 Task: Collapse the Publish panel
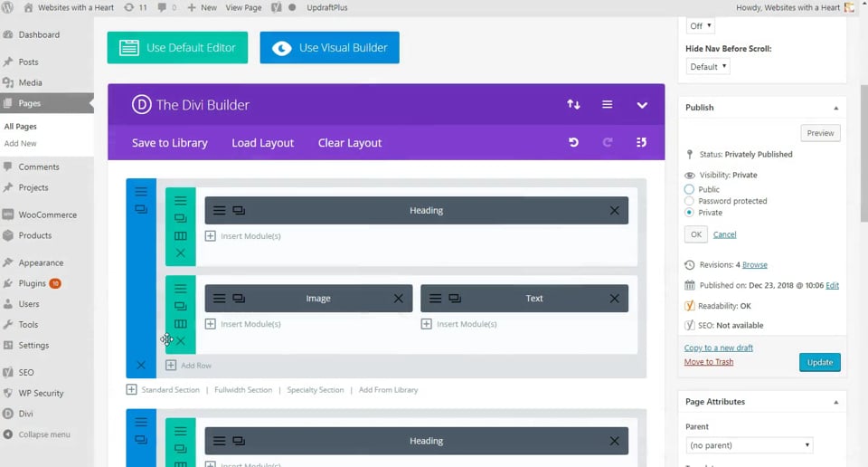coord(835,108)
